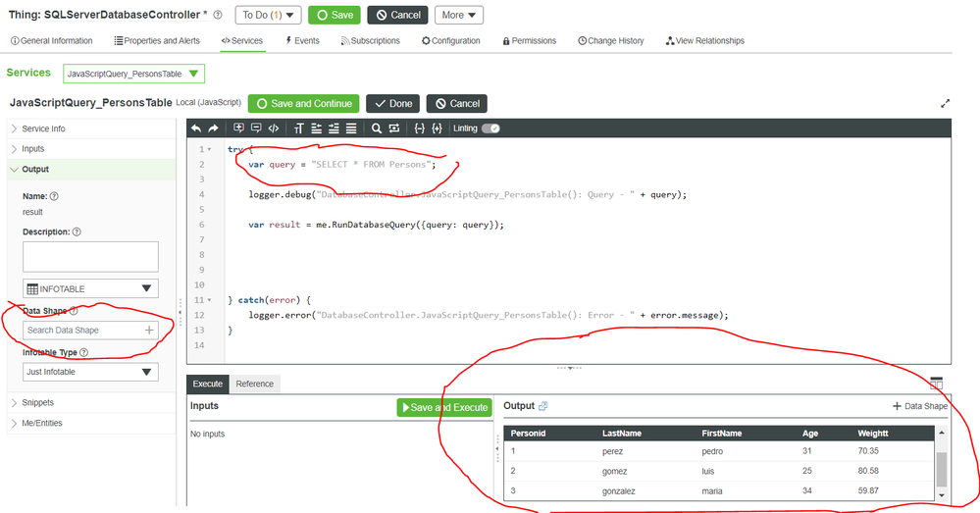Switch to the Reference tab
980x513 pixels.
pyautogui.click(x=254, y=384)
